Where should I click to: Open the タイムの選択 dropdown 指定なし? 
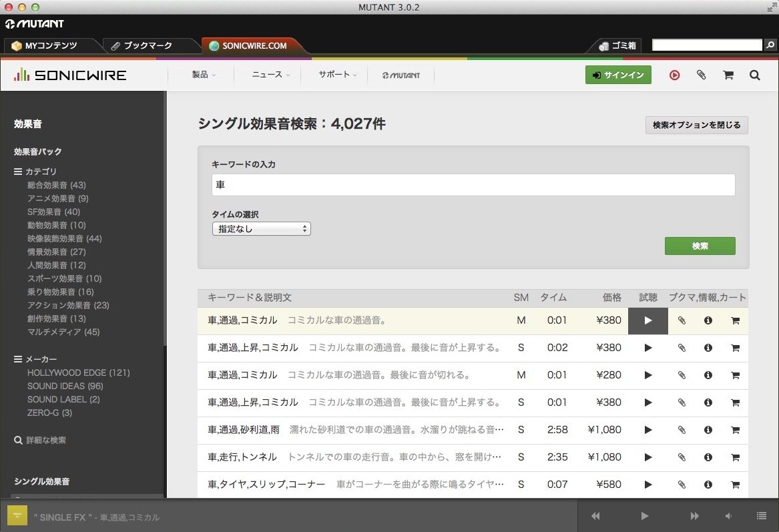(x=261, y=228)
